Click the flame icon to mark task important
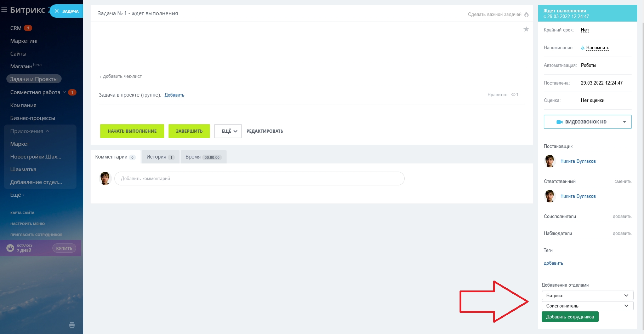 click(526, 15)
